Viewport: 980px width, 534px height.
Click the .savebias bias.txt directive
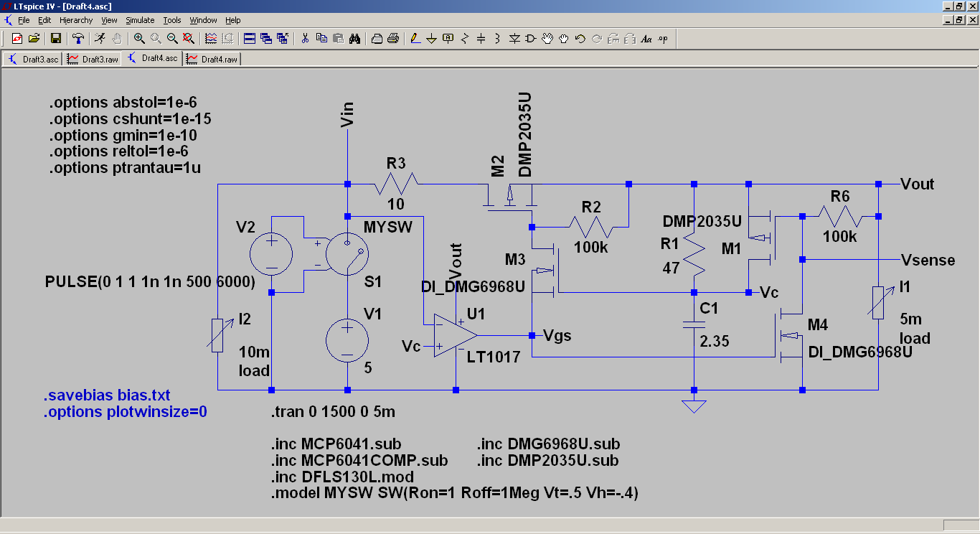pos(107,395)
